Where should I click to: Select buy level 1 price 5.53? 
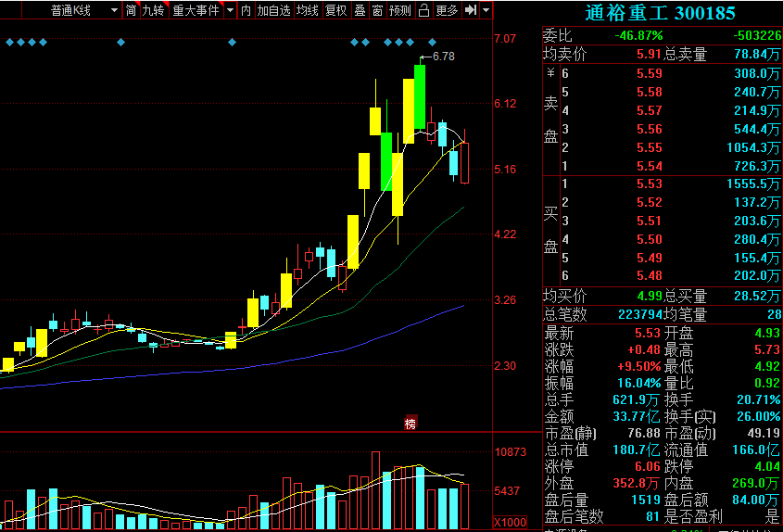650,184
